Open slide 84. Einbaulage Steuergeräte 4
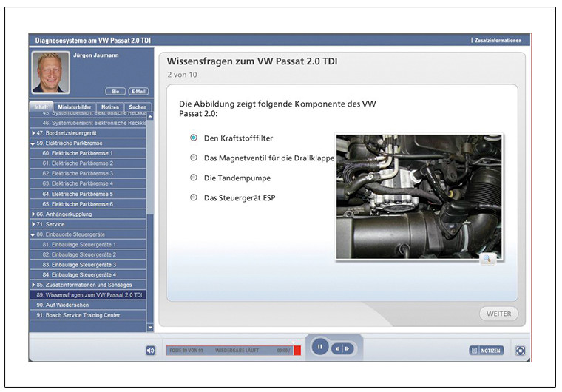 88,274
